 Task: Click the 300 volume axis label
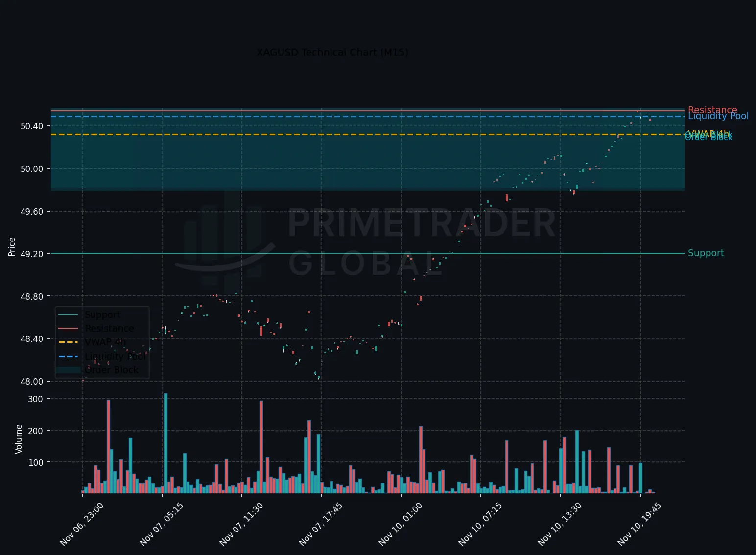(x=36, y=399)
